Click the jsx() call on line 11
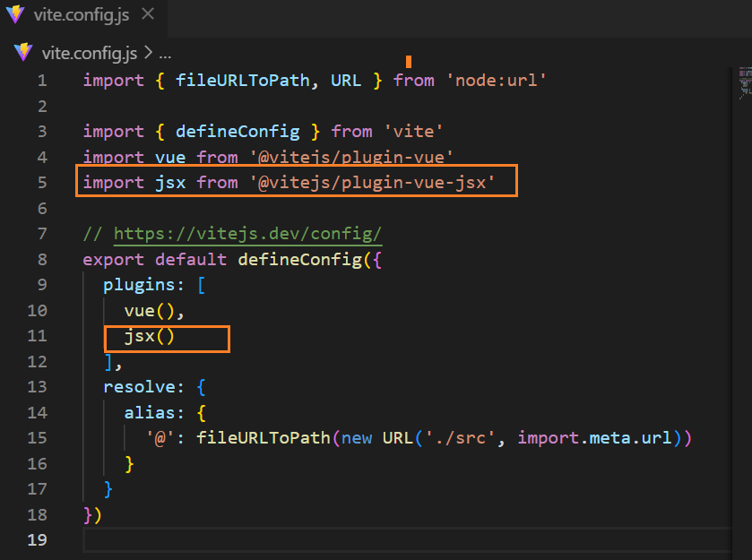Image resolution: width=752 pixels, height=560 pixels. (149, 336)
